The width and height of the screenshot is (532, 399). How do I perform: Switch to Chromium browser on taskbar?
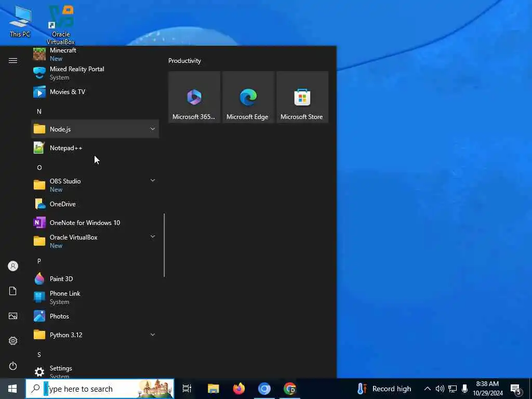[x=264, y=389]
